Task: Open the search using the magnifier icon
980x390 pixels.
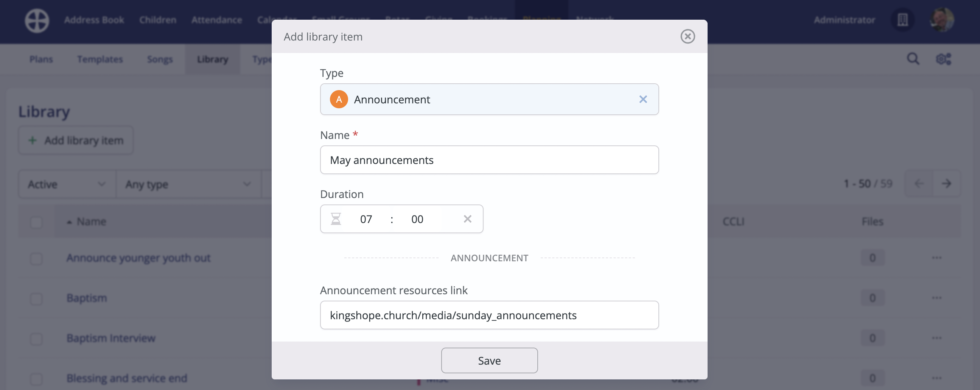Action: (913, 59)
